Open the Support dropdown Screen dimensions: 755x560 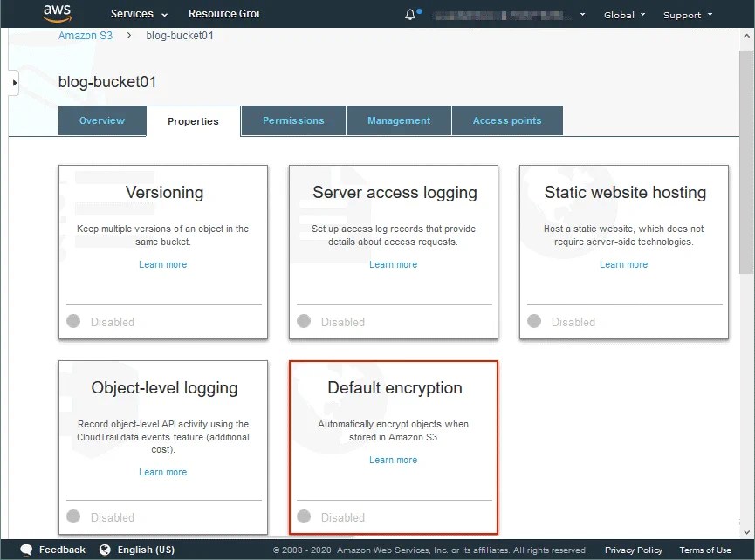686,14
